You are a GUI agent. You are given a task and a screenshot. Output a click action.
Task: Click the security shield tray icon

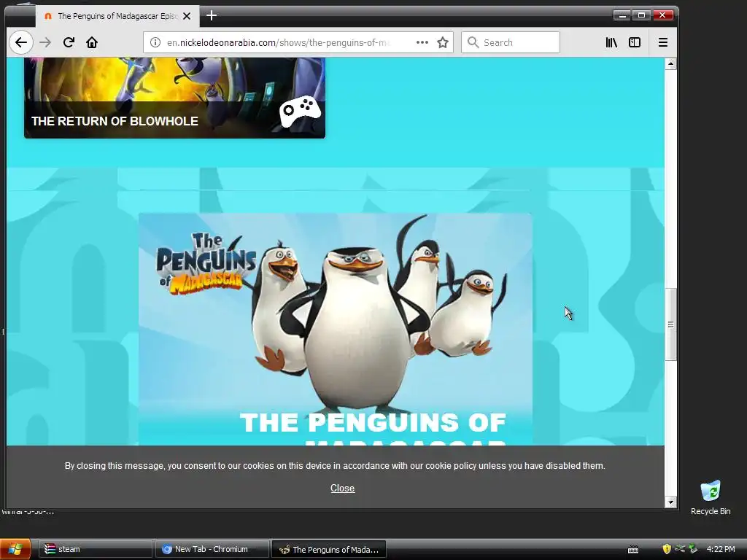click(x=667, y=549)
